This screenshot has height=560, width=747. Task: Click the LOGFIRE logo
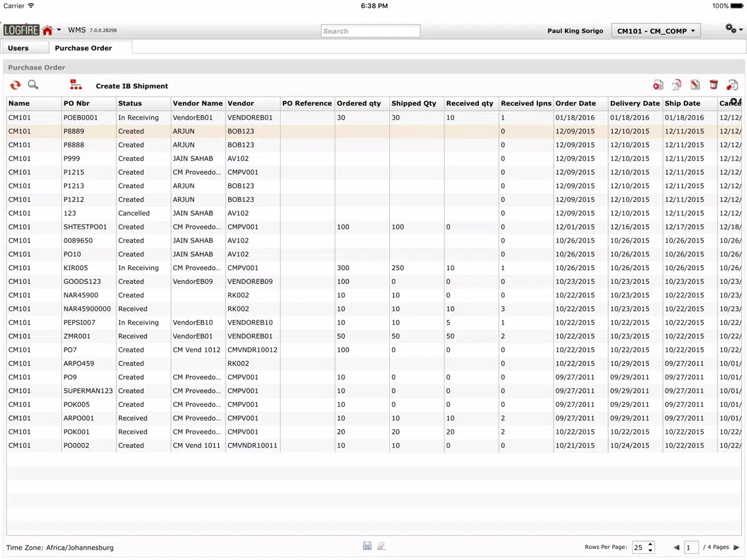coord(22,30)
